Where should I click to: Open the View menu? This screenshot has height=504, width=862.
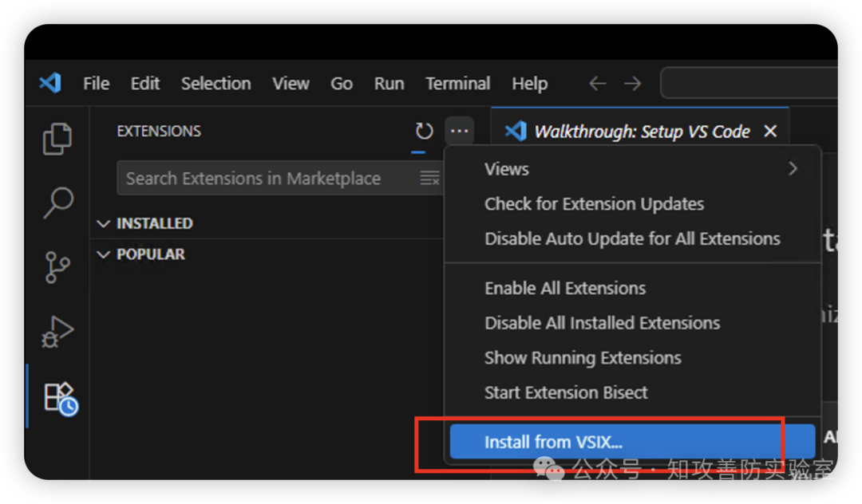click(x=291, y=84)
